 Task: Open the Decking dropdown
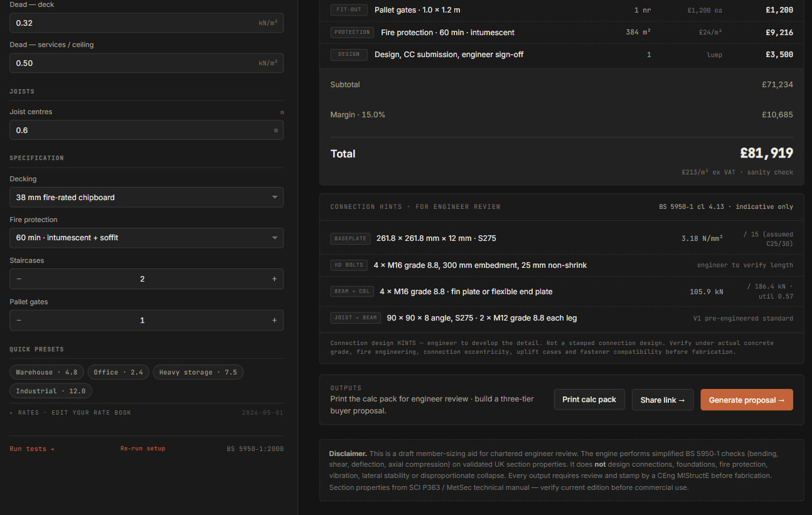pyautogui.click(x=146, y=197)
